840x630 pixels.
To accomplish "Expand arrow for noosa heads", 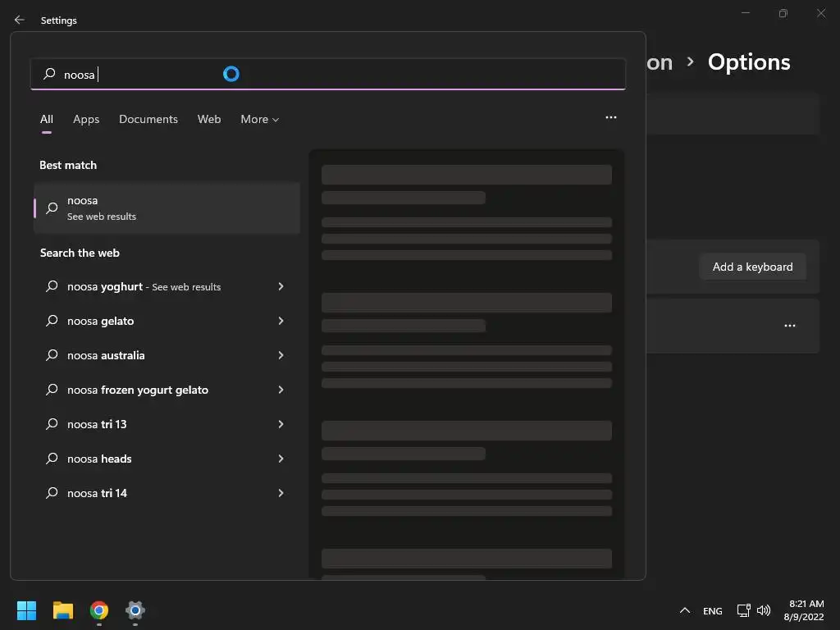I will click(281, 459).
